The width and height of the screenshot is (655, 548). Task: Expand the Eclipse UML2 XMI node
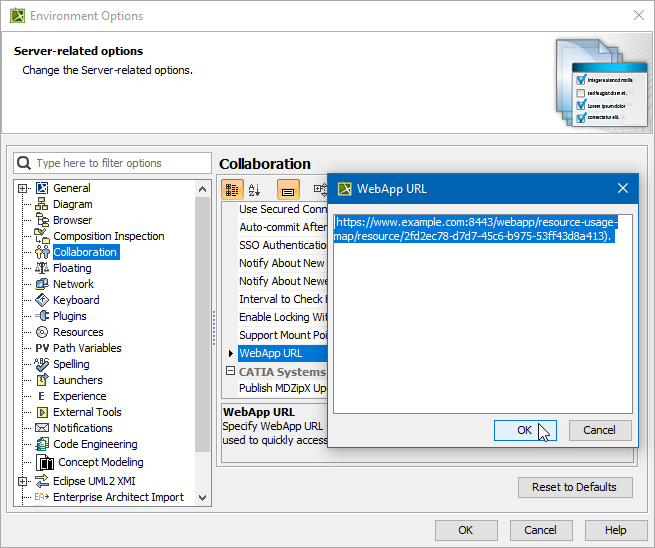[23, 481]
